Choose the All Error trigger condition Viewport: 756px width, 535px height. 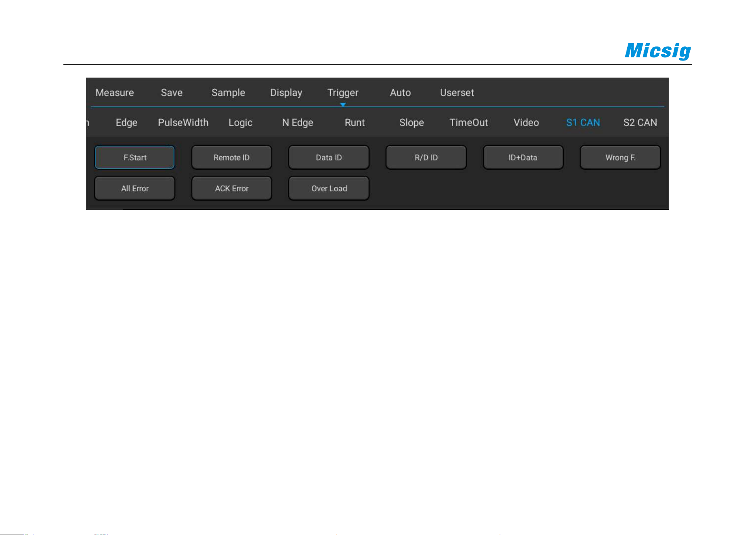tap(134, 188)
